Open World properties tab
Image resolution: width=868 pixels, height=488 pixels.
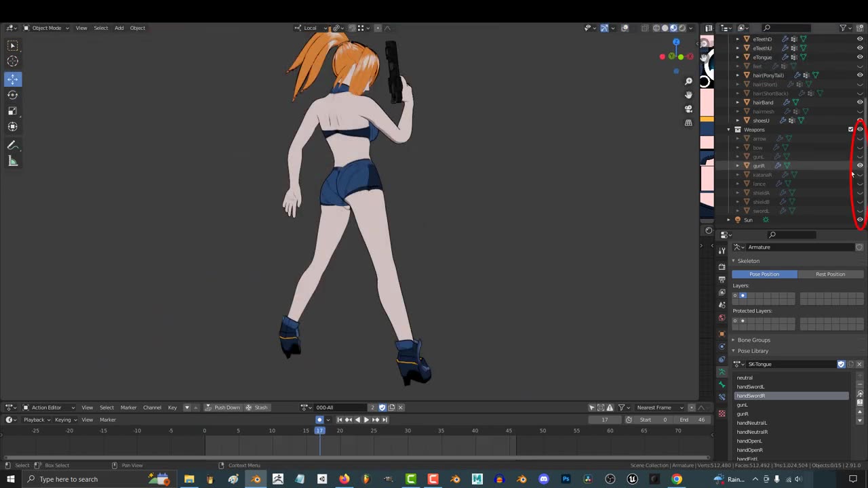point(722,318)
